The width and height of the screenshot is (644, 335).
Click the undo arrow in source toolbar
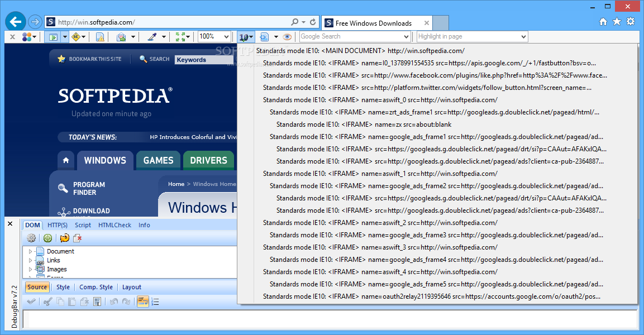point(114,301)
